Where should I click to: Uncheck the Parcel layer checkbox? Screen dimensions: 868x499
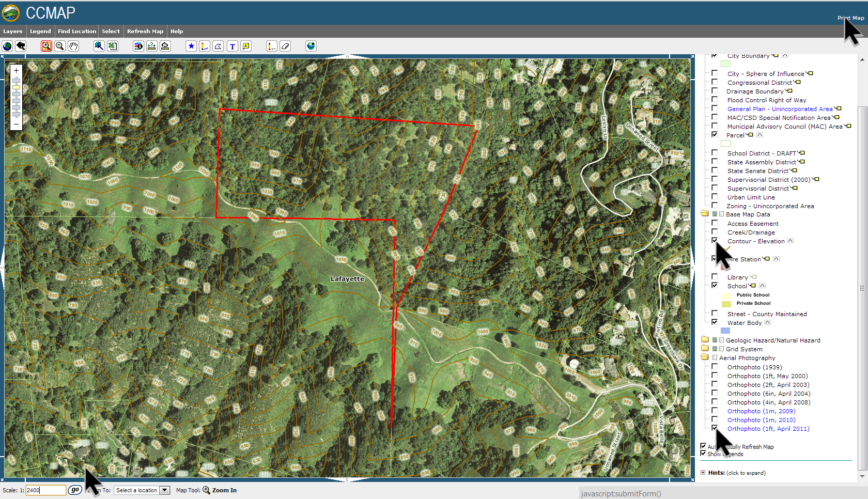[715, 134]
